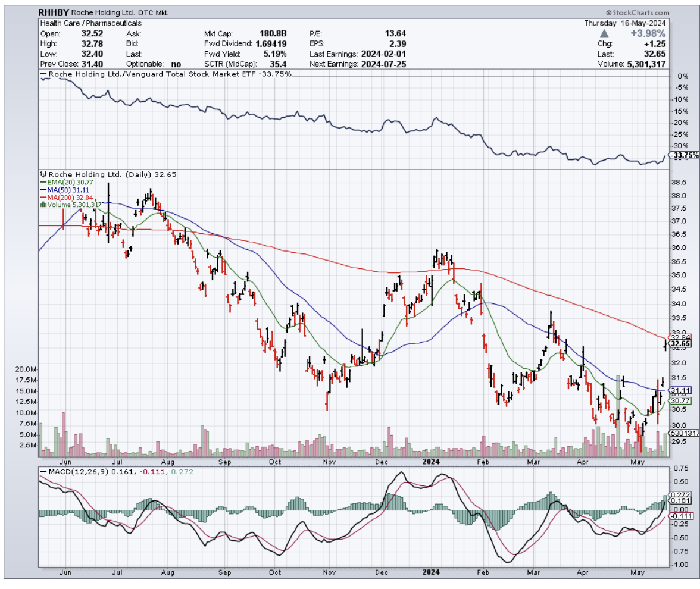This screenshot has width=700, height=589.
Task: Click the red MA(200) legend entry
Action: pos(60,198)
